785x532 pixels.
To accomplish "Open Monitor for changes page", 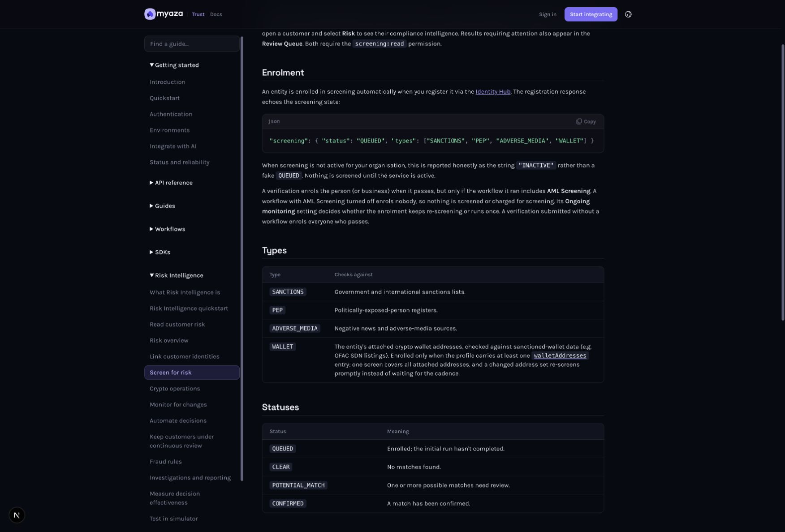I will pos(178,405).
